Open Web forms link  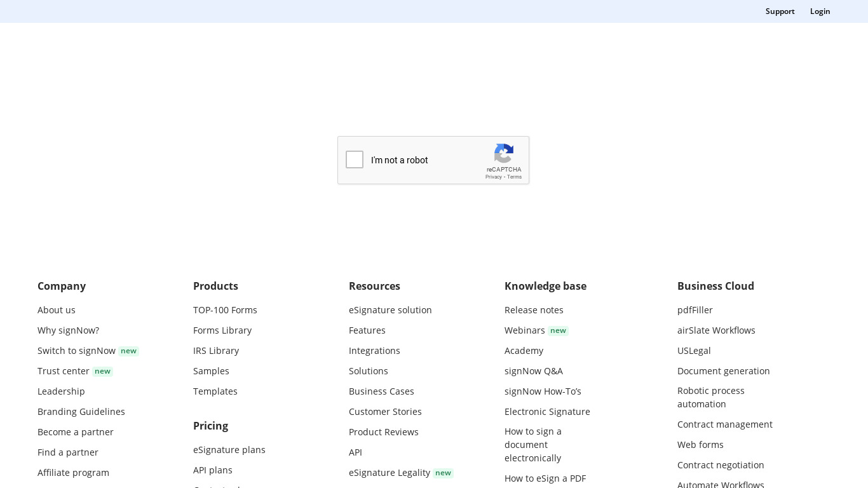[700, 445]
